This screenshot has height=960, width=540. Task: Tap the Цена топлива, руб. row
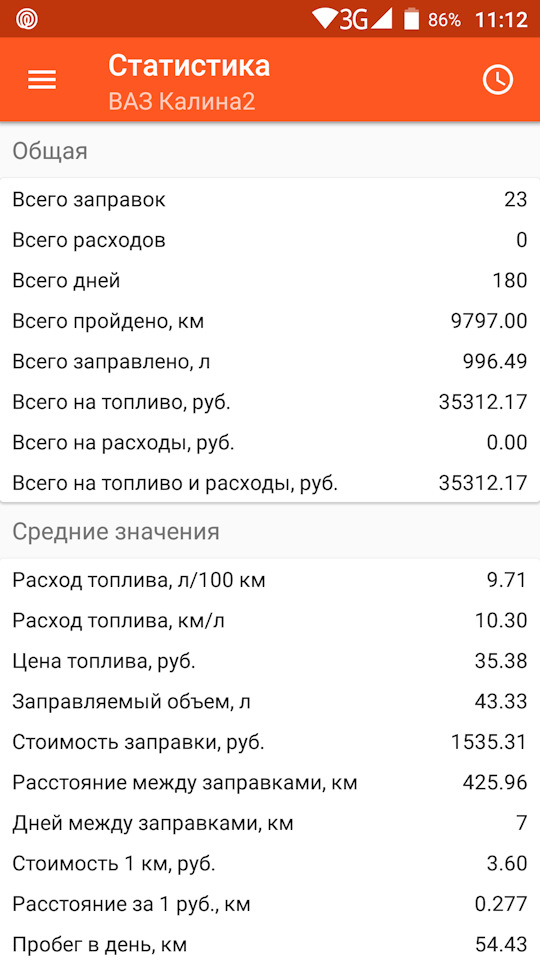tap(270, 661)
